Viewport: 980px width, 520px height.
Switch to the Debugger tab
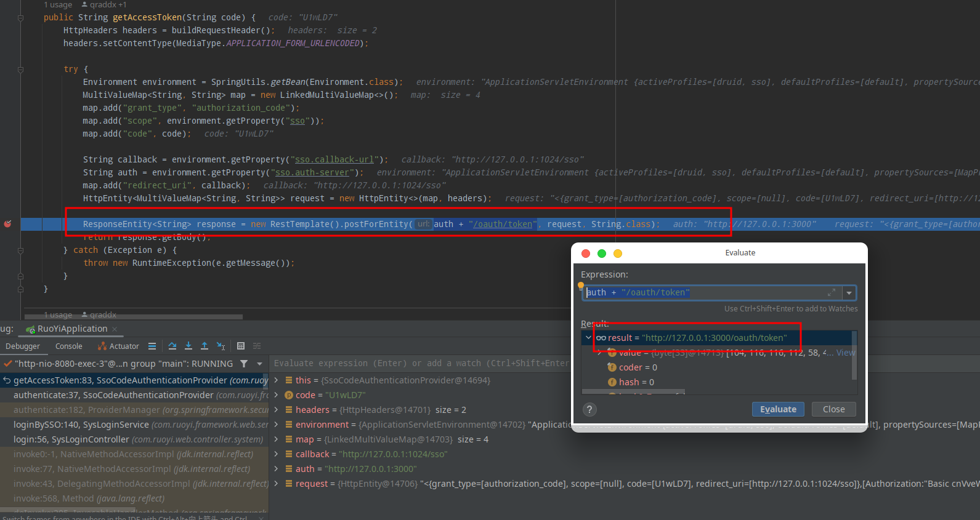[23, 346]
